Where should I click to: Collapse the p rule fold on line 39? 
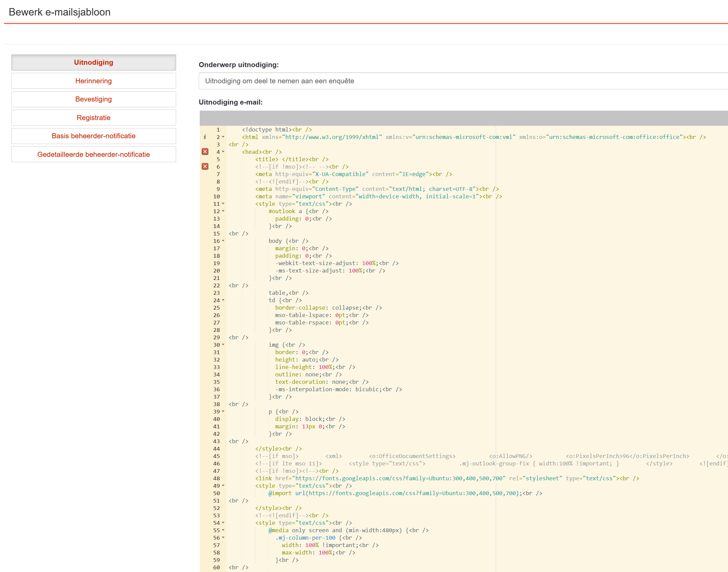tap(223, 411)
